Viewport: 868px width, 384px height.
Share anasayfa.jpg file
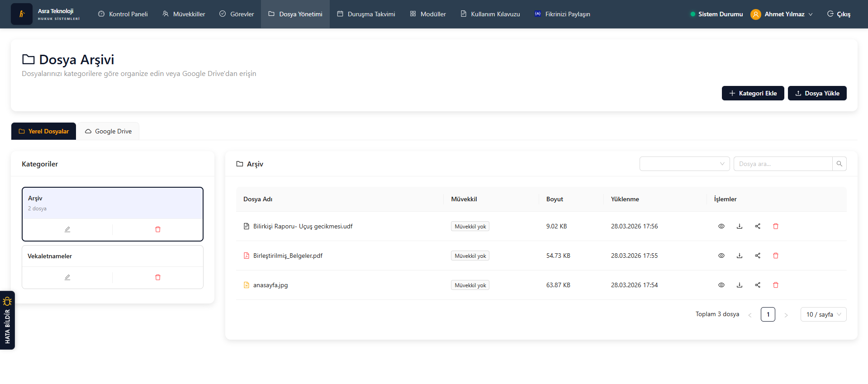[758, 285]
